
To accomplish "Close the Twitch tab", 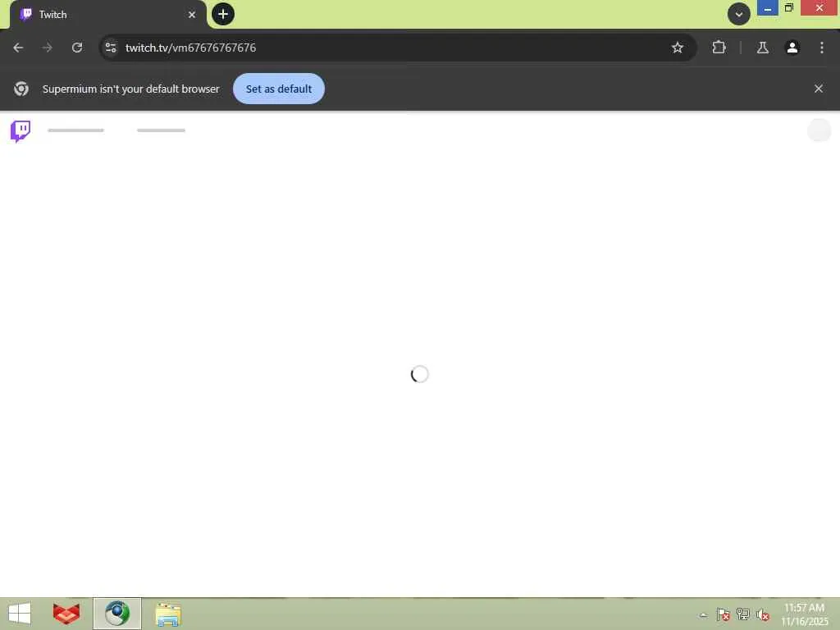I will (192, 15).
